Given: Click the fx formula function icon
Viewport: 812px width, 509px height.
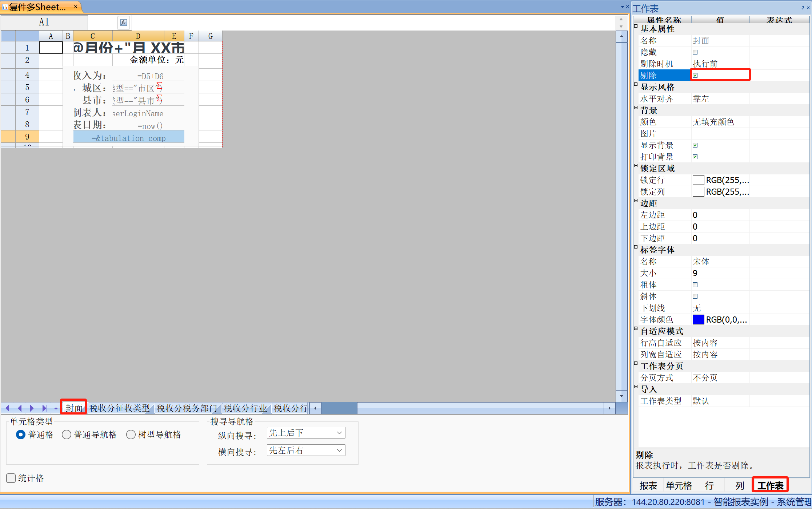Looking at the screenshot, I should [x=124, y=23].
